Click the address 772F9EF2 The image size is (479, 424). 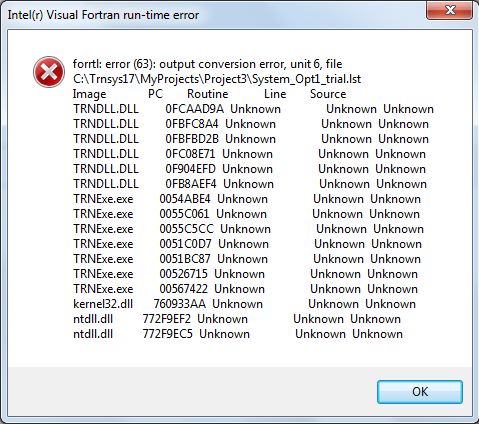166,319
